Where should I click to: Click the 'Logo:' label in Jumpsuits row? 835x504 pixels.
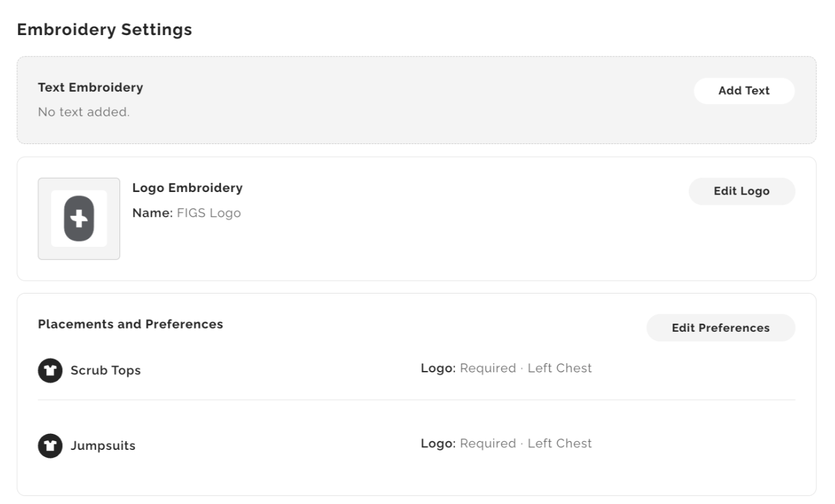438,444
